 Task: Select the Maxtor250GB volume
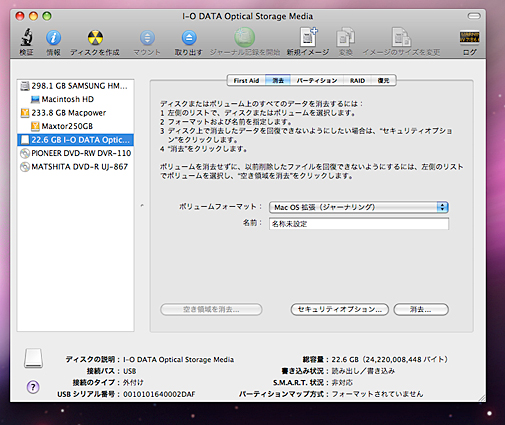pos(76,126)
